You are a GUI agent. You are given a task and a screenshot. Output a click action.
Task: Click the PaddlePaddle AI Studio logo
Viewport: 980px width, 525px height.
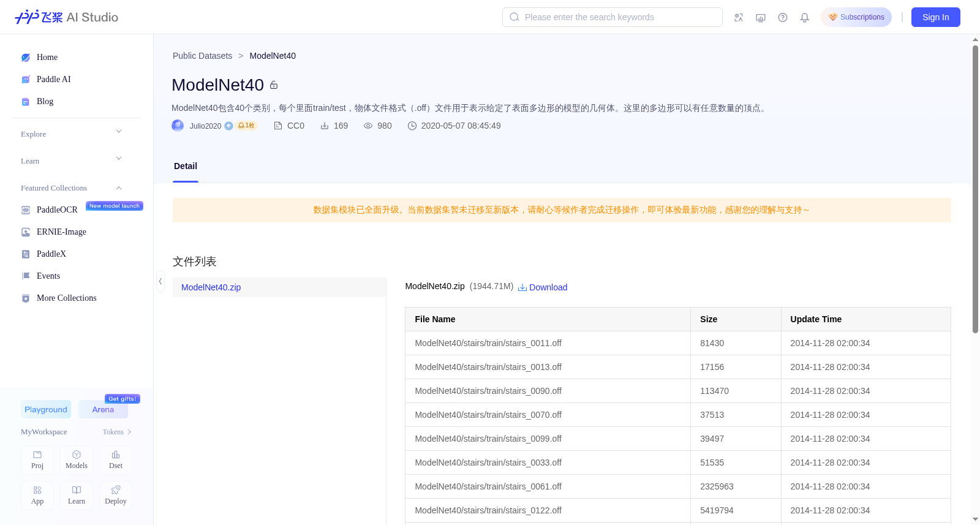pos(66,17)
